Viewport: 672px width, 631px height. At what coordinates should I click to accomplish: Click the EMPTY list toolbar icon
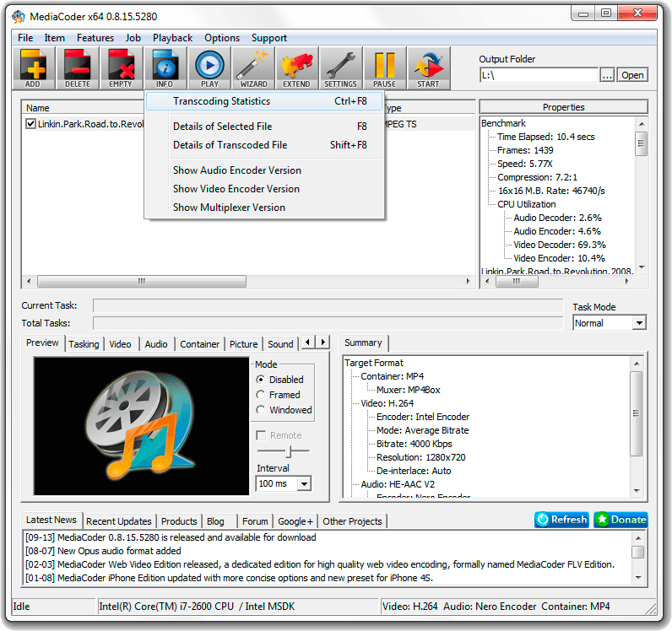(x=121, y=68)
